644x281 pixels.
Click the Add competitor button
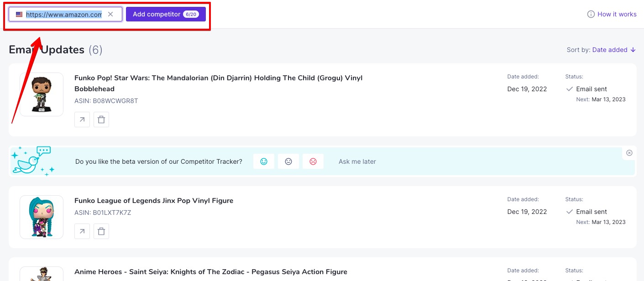166,14
